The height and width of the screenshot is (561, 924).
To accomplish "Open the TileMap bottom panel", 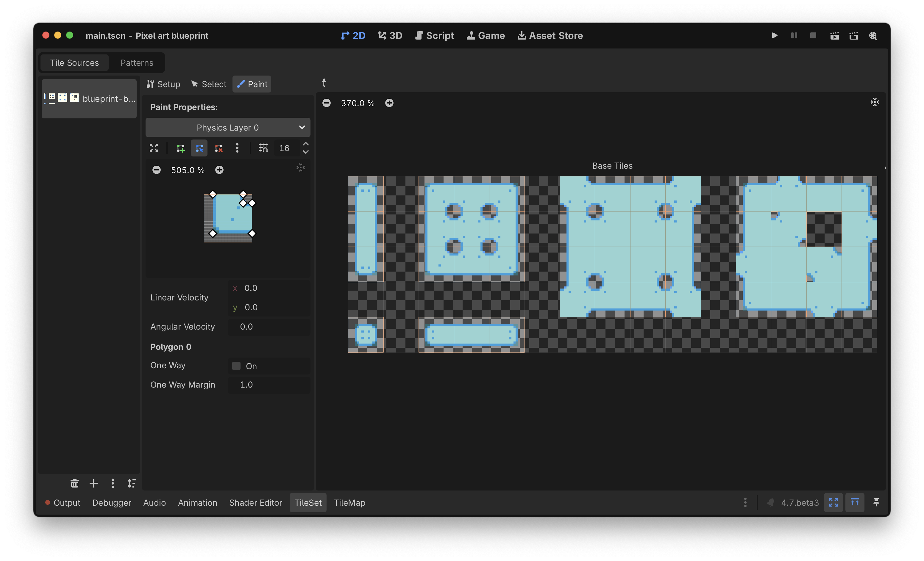I will 349,502.
